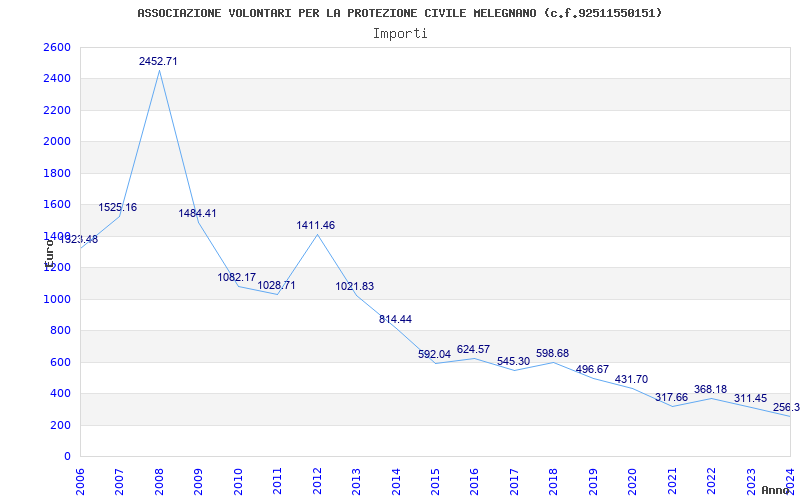Click the 2011 x-axis year label

pyautogui.click(x=278, y=480)
